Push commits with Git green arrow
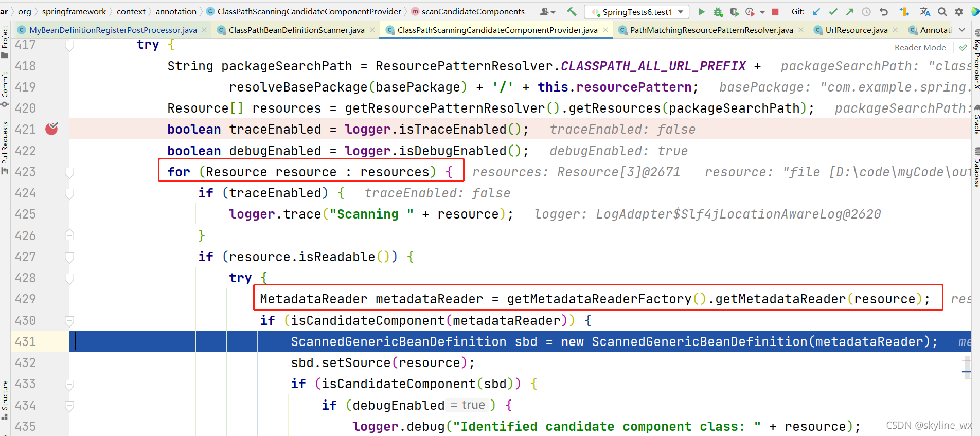980x436 pixels. [850, 11]
